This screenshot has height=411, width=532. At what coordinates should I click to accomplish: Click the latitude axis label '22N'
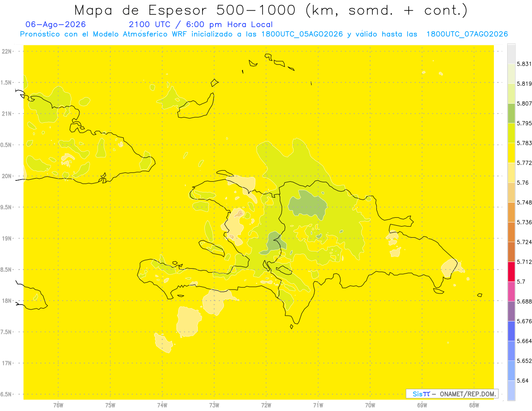pyautogui.click(x=8, y=51)
